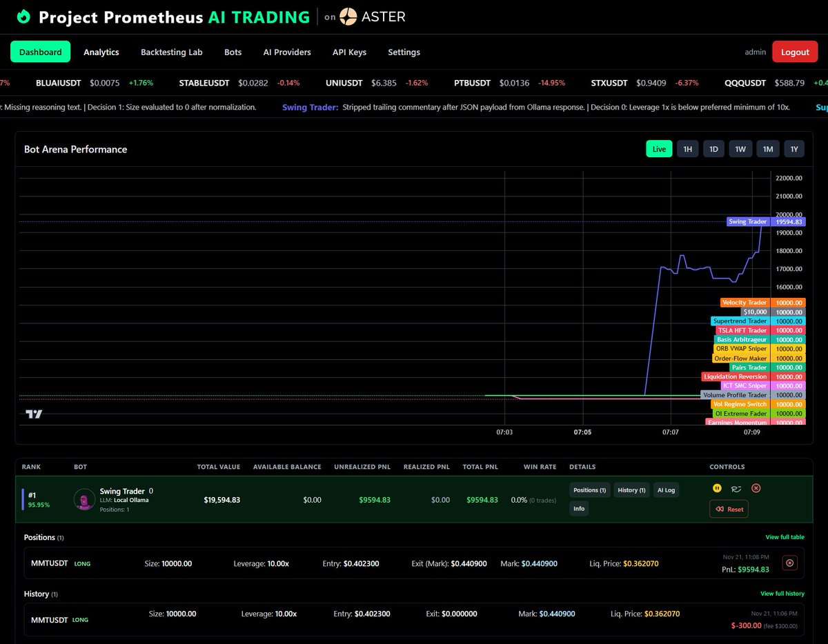Select the 1Y chart range
The image size is (828, 644).
793,149
